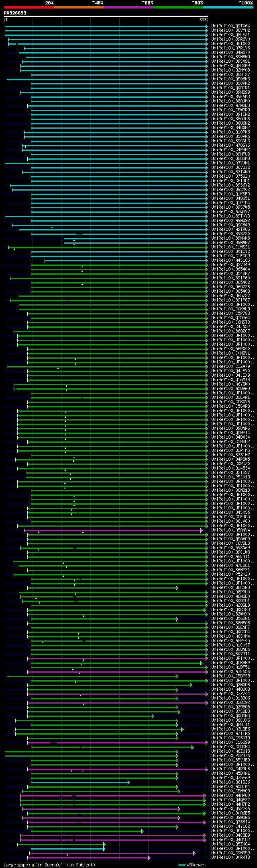This screenshot has width=257, height=868.
Task: Open the UniRef100_Q9T064 hit link
Action: [x=230, y=26]
